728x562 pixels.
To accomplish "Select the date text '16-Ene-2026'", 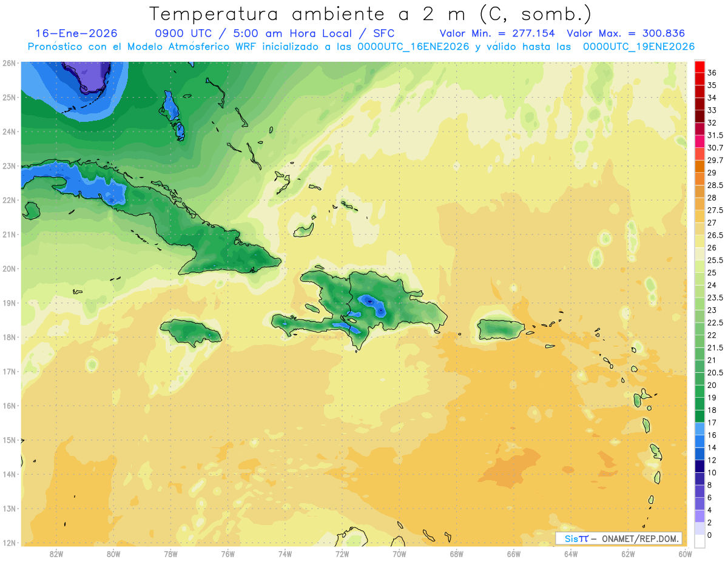I will pyautogui.click(x=76, y=33).
